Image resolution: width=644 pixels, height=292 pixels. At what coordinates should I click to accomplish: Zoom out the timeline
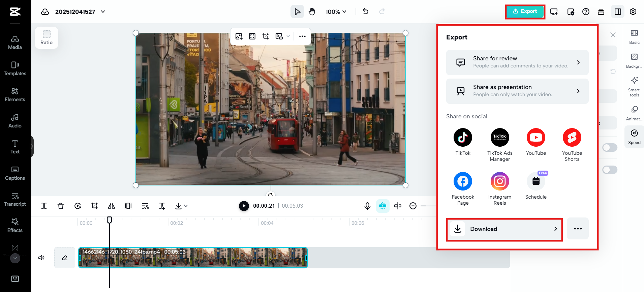point(413,206)
